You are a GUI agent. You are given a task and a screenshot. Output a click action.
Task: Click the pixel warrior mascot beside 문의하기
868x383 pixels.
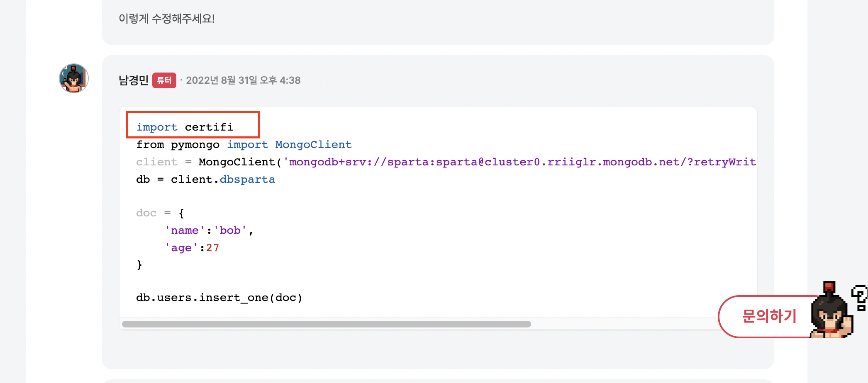(x=832, y=311)
